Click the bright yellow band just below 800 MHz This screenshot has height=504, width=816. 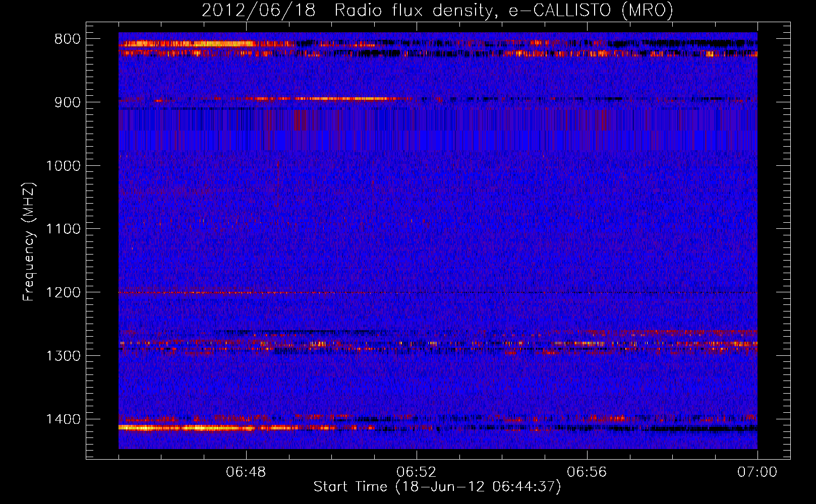coord(187,44)
